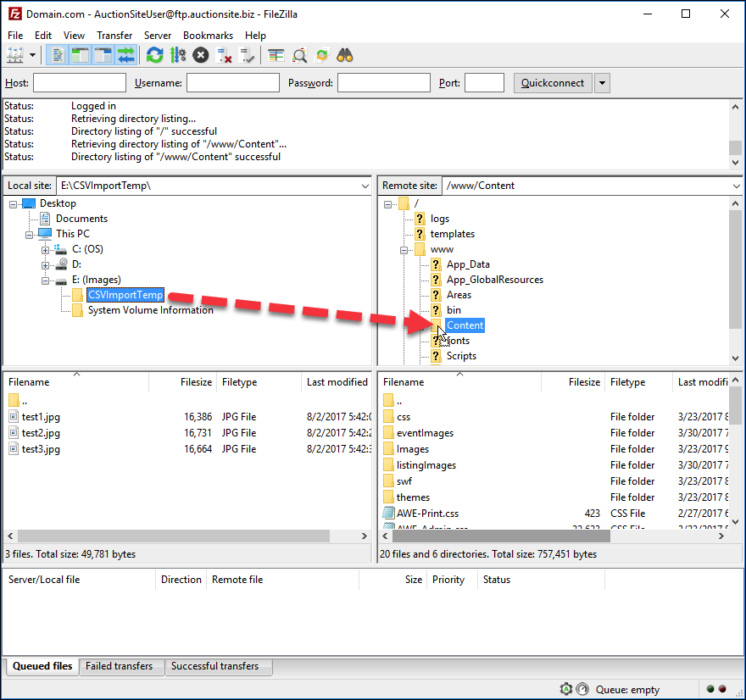Screen dimensions: 746x700
Task: Toggle the message log pane
Action: [x=57, y=54]
